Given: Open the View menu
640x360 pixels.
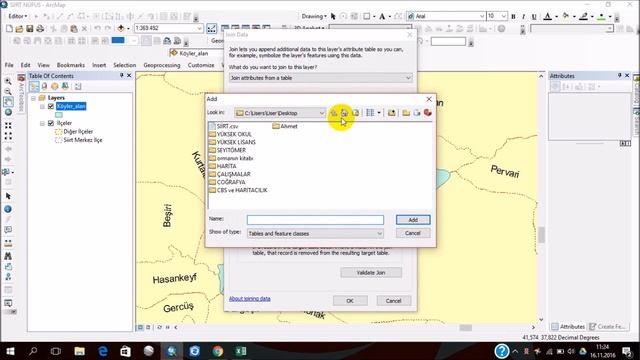Looking at the screenshot, I should click(43, 65).
